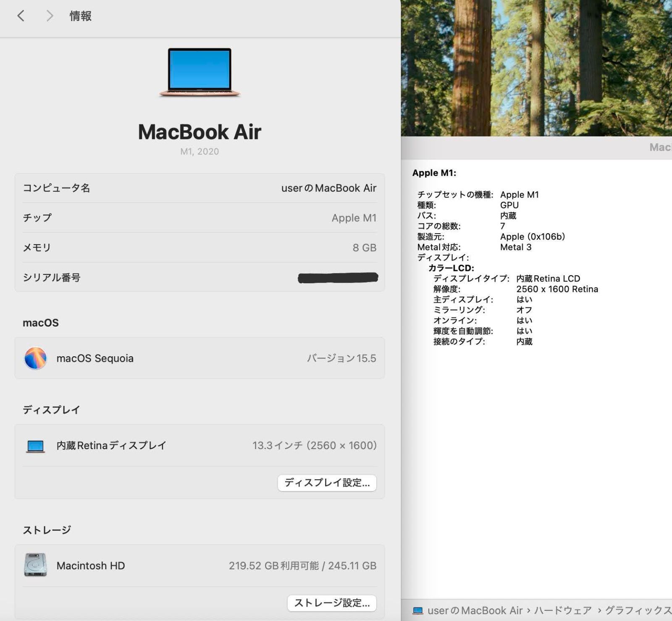Select the Metal対応: Metal 3 line

[x=474, y=247]
